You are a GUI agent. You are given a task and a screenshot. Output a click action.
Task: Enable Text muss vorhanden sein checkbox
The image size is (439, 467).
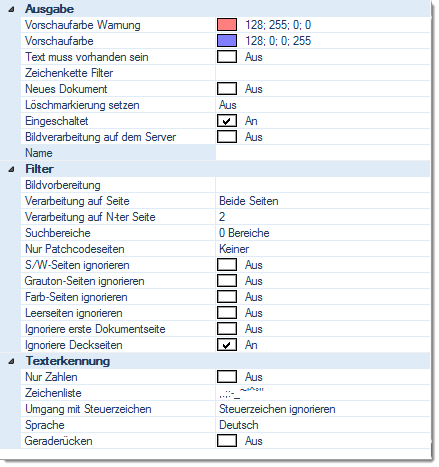tap(227, 57)
